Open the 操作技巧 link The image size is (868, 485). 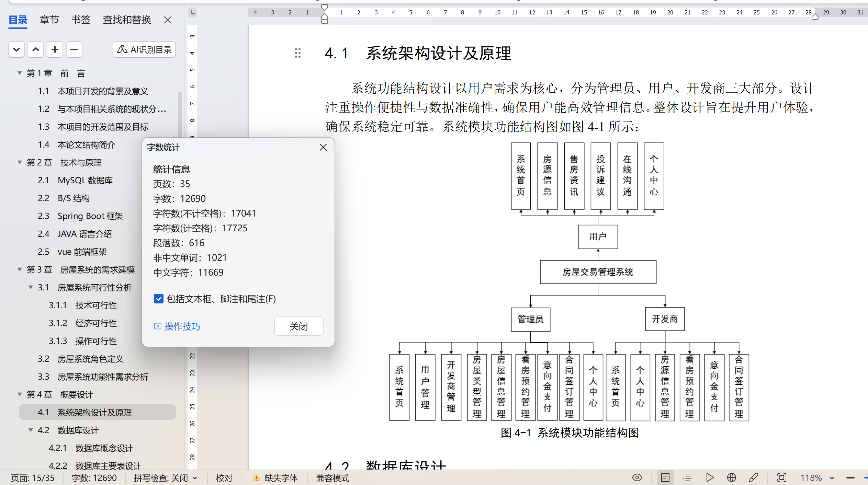(182, 326)
